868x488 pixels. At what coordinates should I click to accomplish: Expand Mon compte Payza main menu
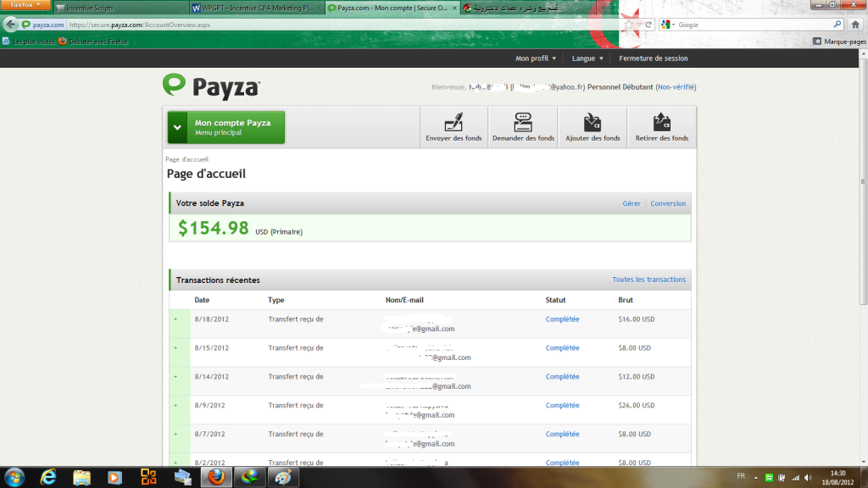(226, 127)
